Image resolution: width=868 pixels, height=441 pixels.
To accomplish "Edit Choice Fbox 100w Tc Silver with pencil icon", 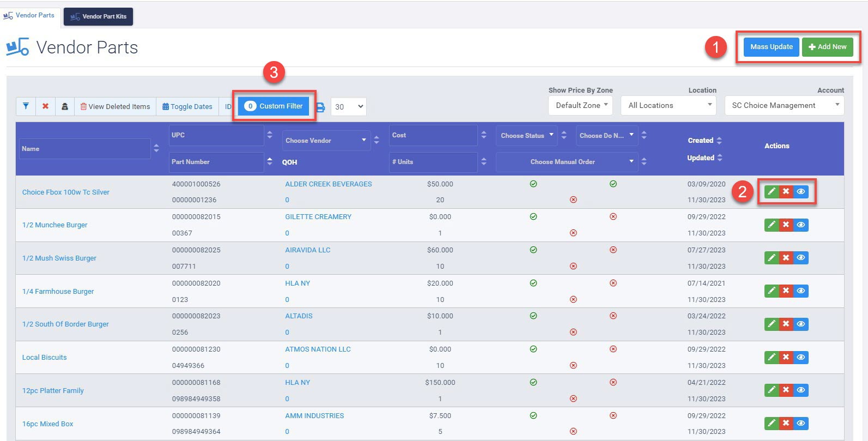I will 772,191.
